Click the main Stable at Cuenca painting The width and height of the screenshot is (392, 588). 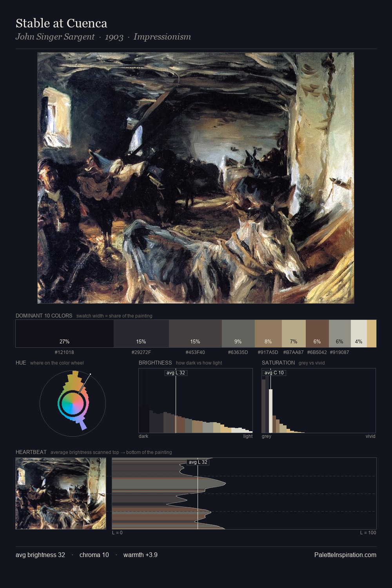[x=196, y=178]
